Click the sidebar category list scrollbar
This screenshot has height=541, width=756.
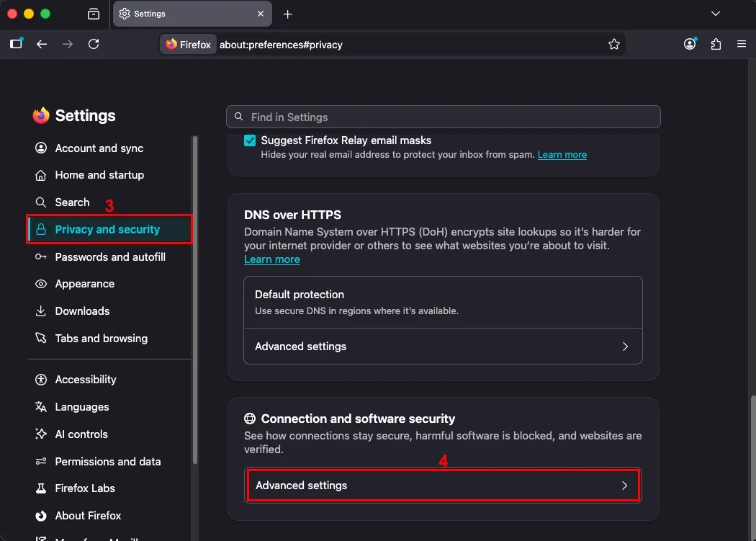point(195,300)
